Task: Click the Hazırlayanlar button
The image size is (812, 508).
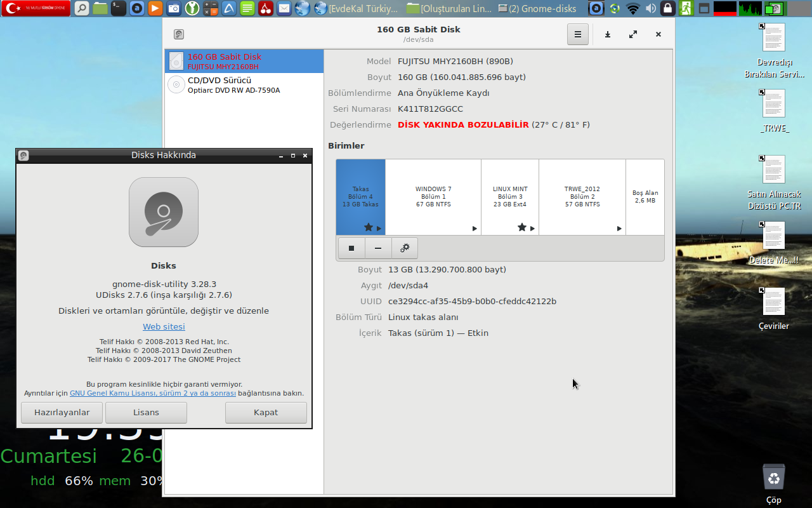Action: pyautogui.click(x=62, y=412)
